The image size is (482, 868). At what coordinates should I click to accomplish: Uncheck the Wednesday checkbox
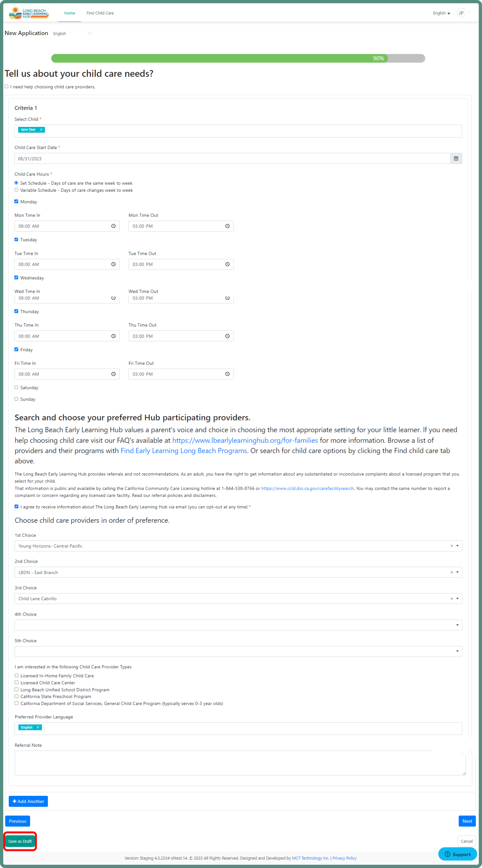click(16, 278)
